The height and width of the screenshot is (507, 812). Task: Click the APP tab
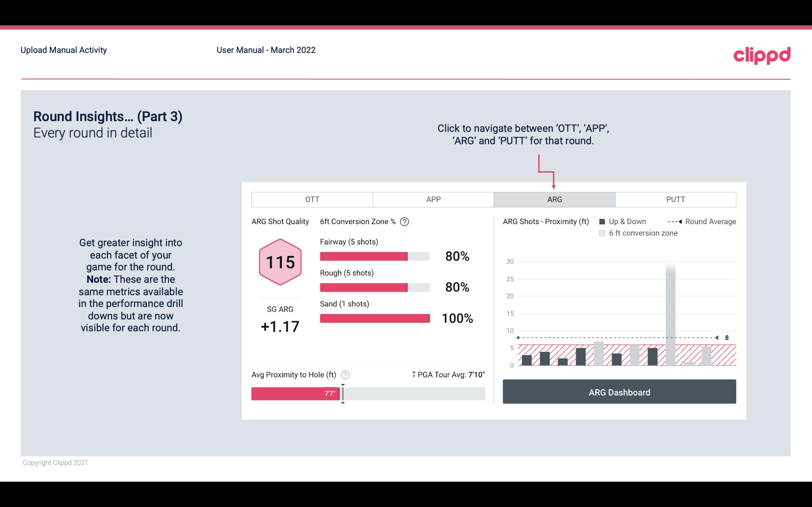pyautogui.click(x=434, y=200)
